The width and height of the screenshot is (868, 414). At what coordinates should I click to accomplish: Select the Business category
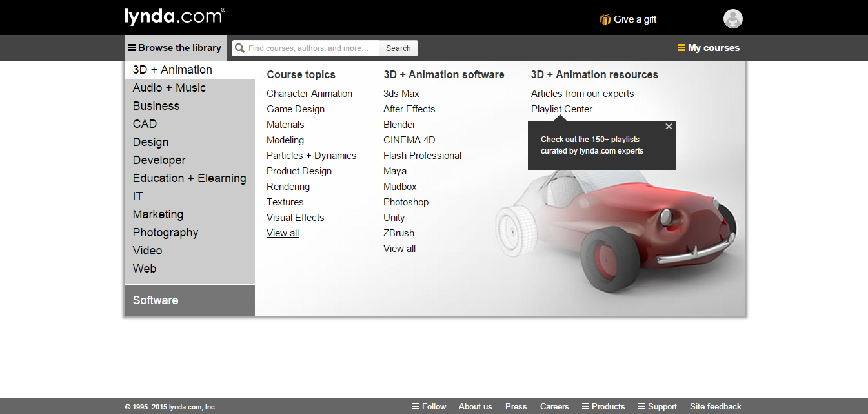pos(190,106)
